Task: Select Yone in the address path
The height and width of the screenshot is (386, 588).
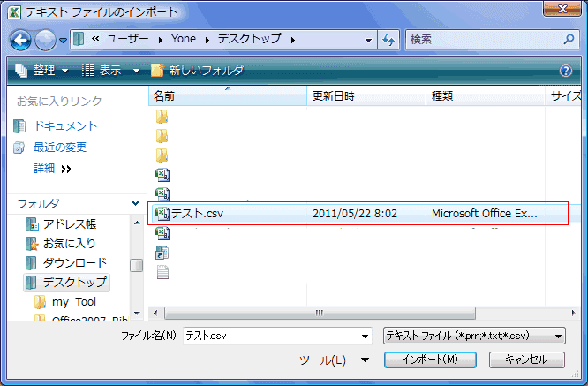Action: pyautogui.click(x=184, y=39)
